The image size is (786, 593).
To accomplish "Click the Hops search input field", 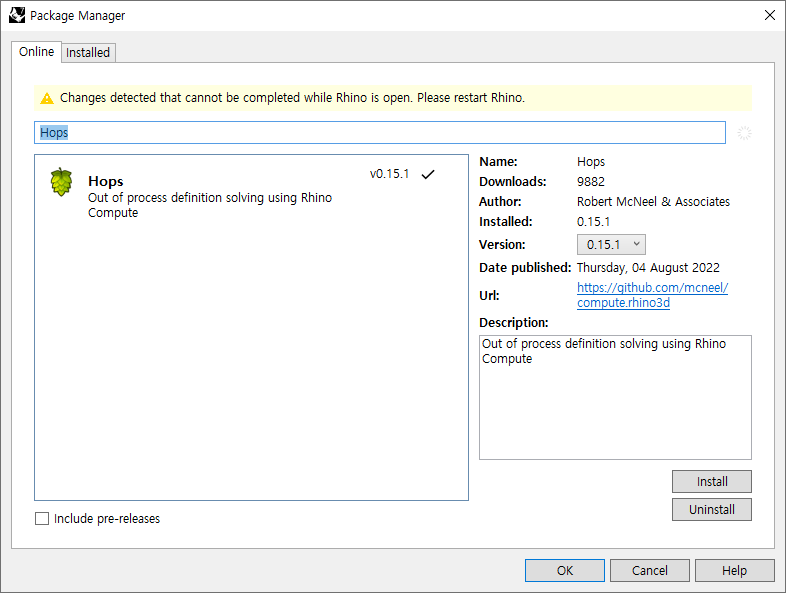I will 380,133.
